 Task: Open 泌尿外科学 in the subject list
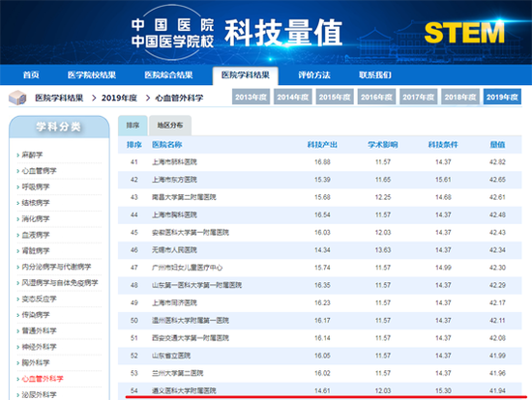point(39,394)
